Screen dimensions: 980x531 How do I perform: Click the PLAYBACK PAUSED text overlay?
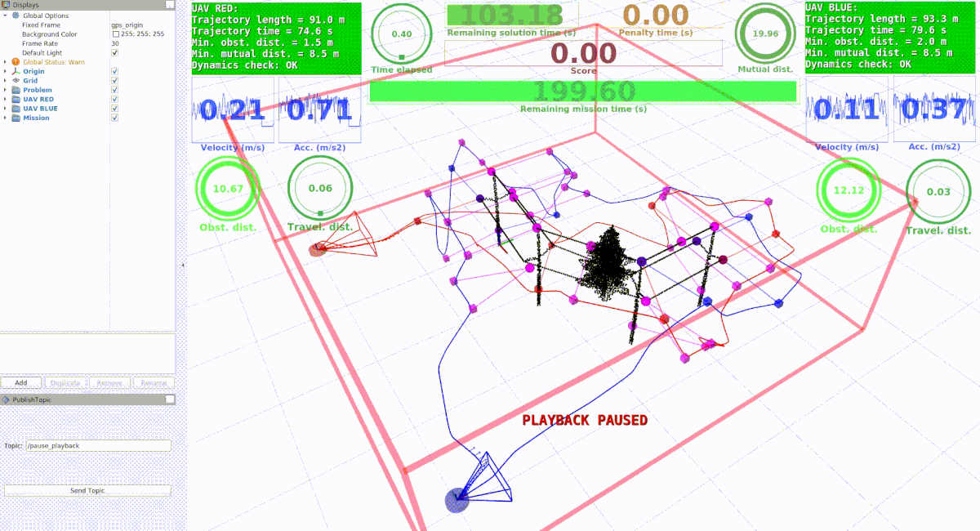coord(585,420)
